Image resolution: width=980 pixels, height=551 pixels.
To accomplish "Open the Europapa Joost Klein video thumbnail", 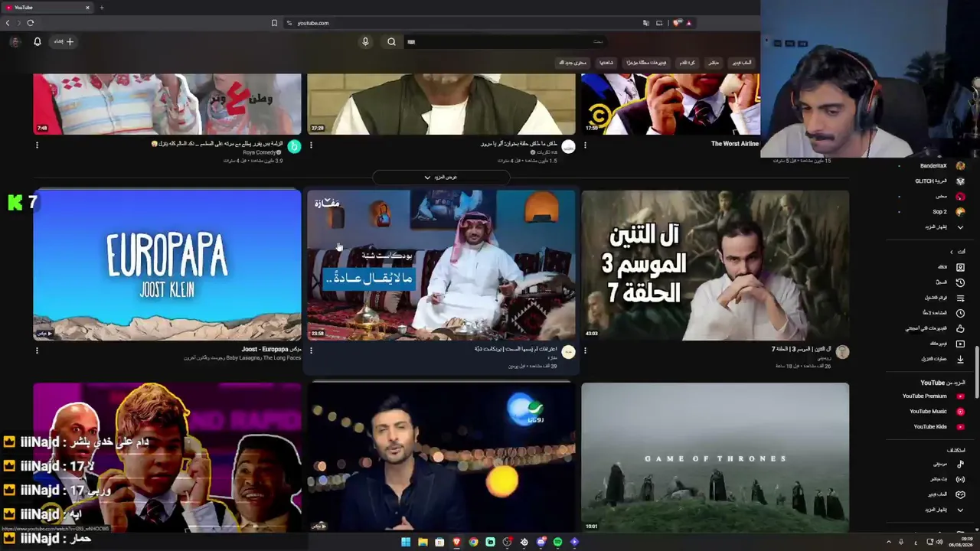I will (x=167, y=265).
